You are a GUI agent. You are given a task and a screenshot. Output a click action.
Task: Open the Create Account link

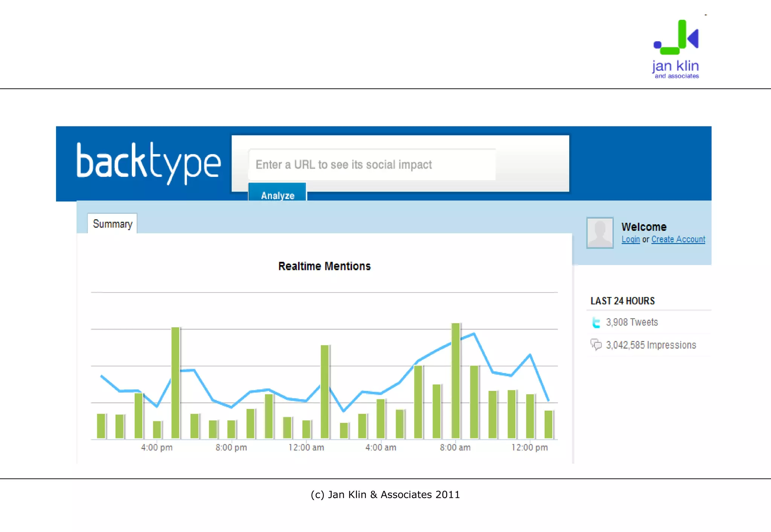click(678, 239)
